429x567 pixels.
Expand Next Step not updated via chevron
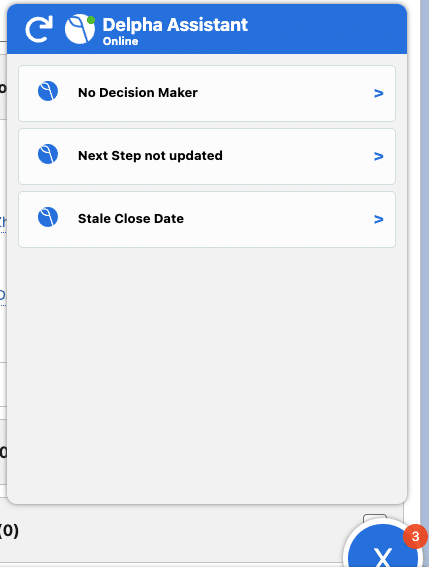pos(378,156)
